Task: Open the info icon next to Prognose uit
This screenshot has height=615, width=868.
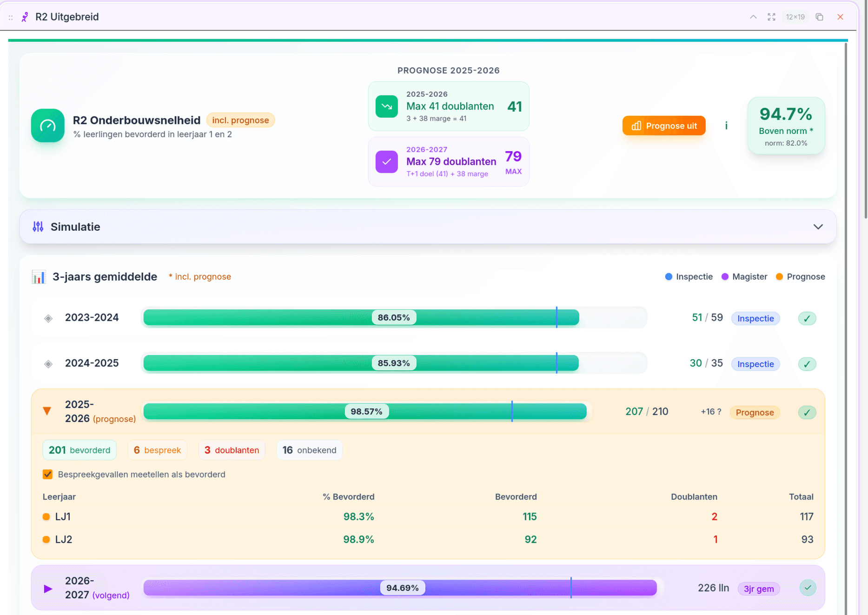Action: (726, 126)
